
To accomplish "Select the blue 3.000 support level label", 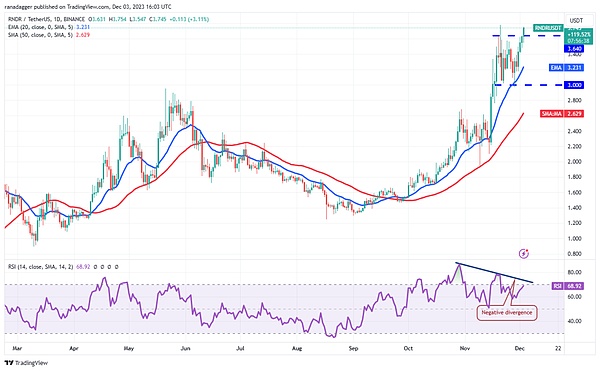I will coord(574,85).
